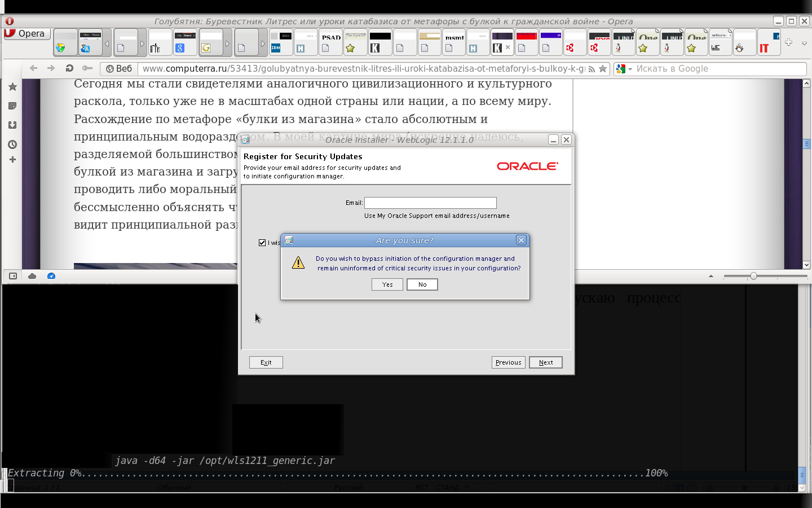Switch to the Google g tab
The image size is (812, 508).
tap(185, 42)
